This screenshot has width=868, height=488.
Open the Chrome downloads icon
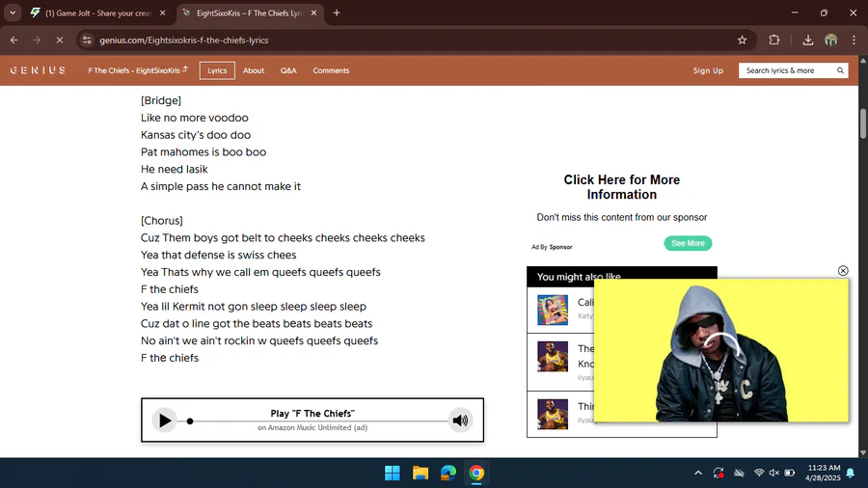pyautogui.click(x=807, y=40)
